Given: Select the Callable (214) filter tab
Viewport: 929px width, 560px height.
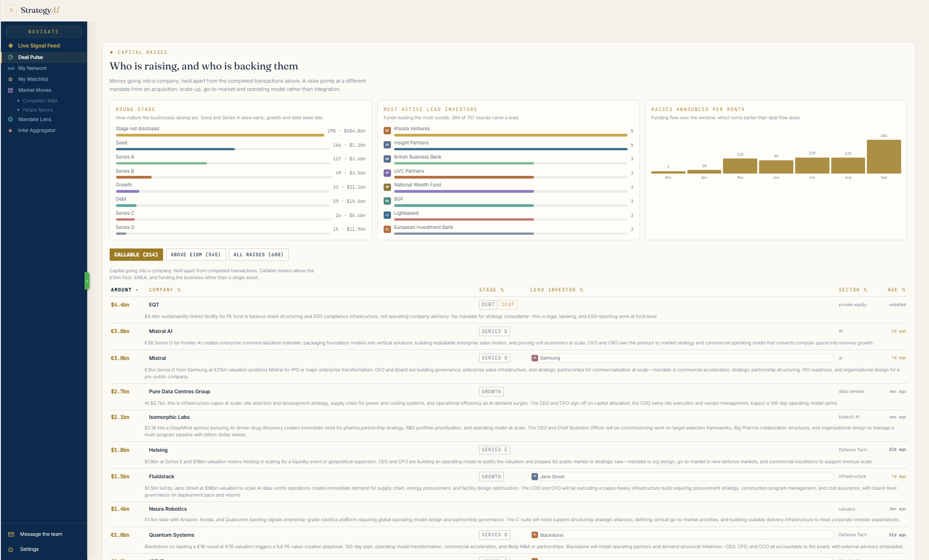Looking at the screenshot, I should click(136, 255).
